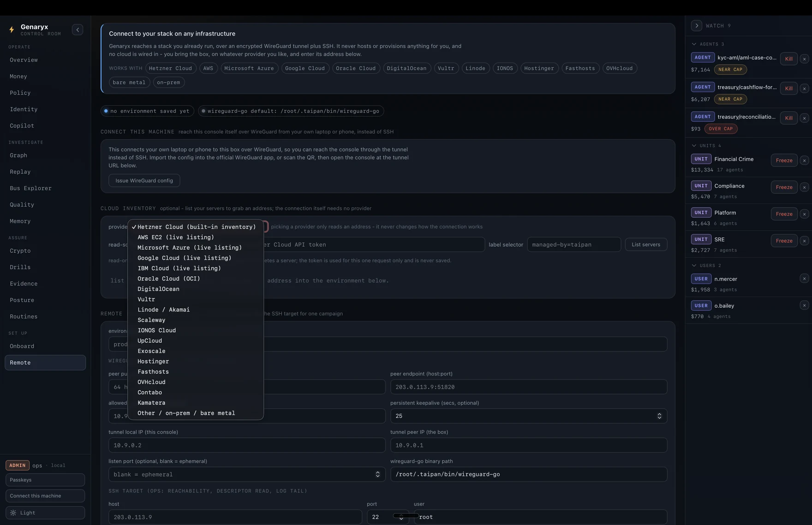The height and width of the screenshot is (525, 812).
Task: Collapse the Agents section
Action: [x=694, y=44]
